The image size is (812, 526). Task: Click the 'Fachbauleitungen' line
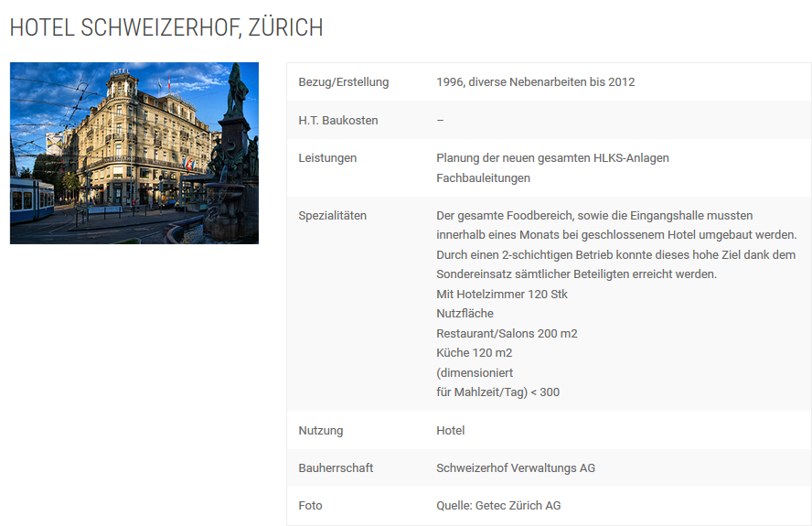483,177
